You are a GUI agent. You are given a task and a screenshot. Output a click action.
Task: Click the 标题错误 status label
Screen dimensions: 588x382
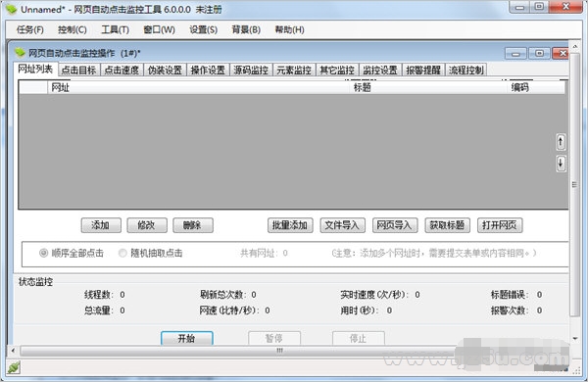(510, 295)
